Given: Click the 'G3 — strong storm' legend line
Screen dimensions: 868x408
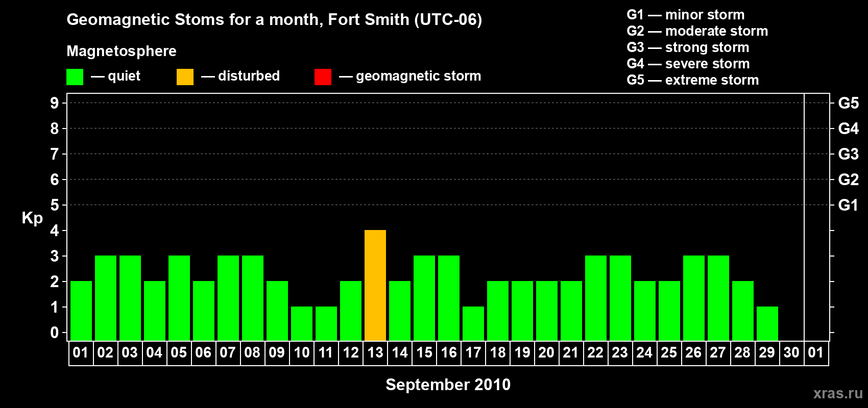Looking at the screenshot, I should coord(688,47).
